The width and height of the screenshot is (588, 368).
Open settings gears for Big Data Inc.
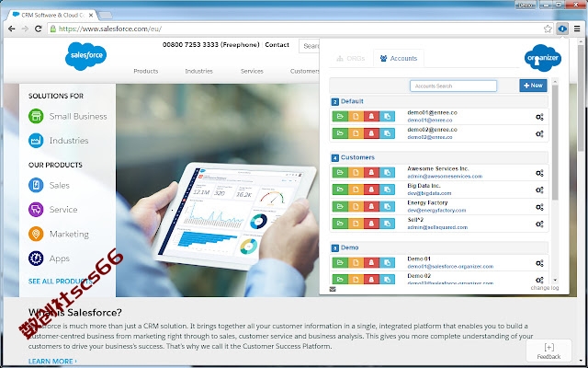[539, 190]
